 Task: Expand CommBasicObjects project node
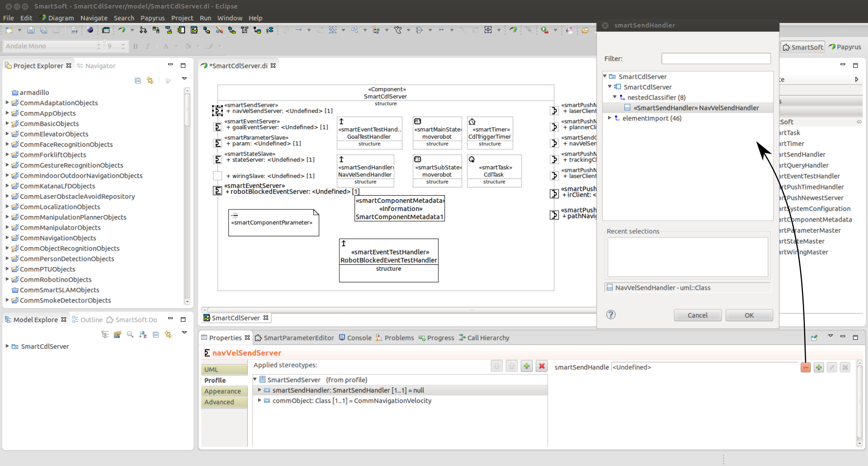[7, 123]
